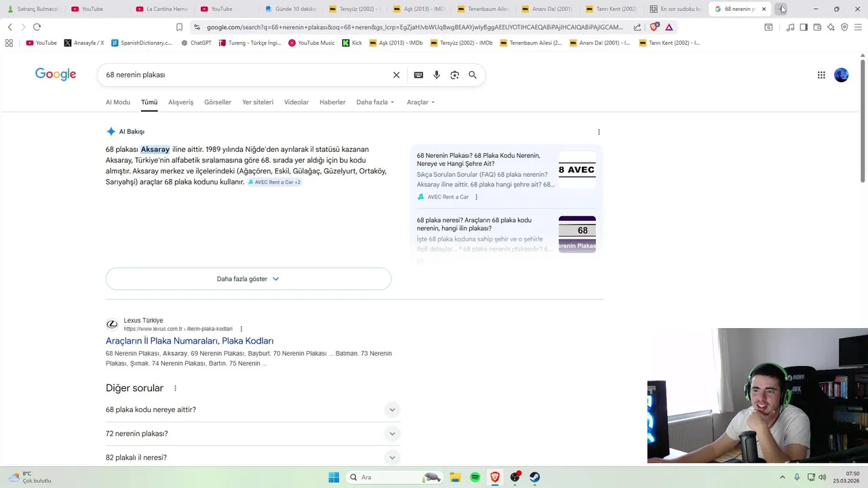Expand '68 plaka kodu nereye aittir?'
868x488 pixels.
click(x=253, y=410)
